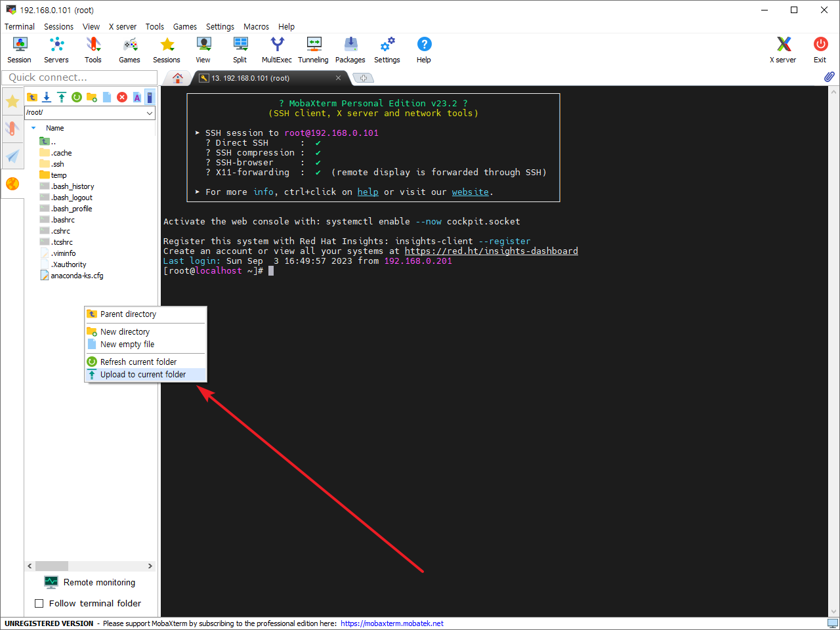The height and width of the screenshot is (630, 840).
Task: Open the Packages toolbar icon
Action: 350,50
